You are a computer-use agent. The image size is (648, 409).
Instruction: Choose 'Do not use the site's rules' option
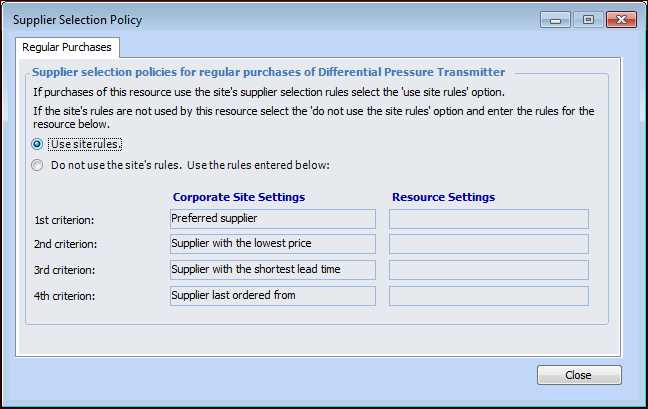[x=38, y=166]
